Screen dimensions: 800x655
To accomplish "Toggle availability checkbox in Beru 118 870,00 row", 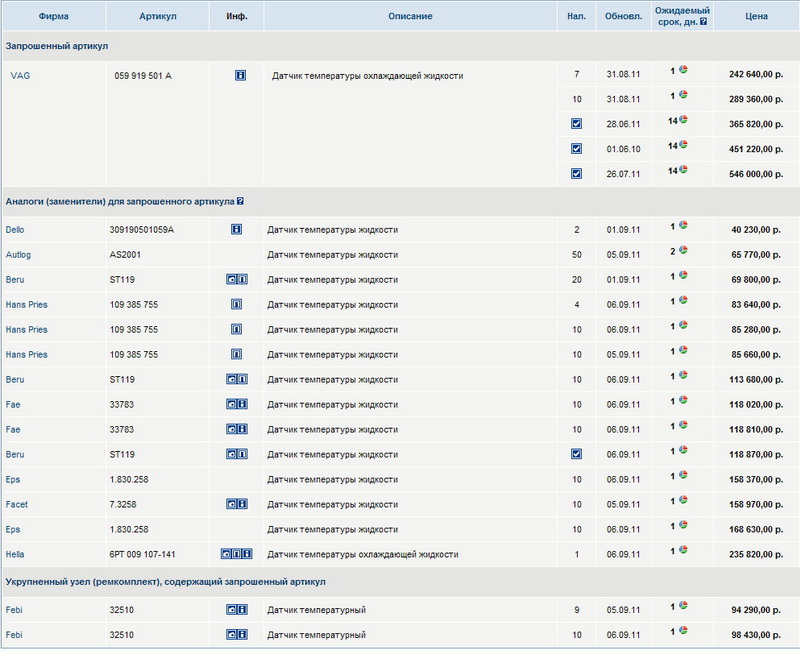I will (x=577, y=454).
